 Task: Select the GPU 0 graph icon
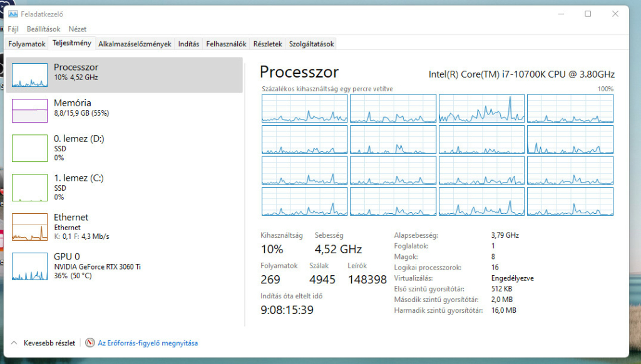coord(29,266)
